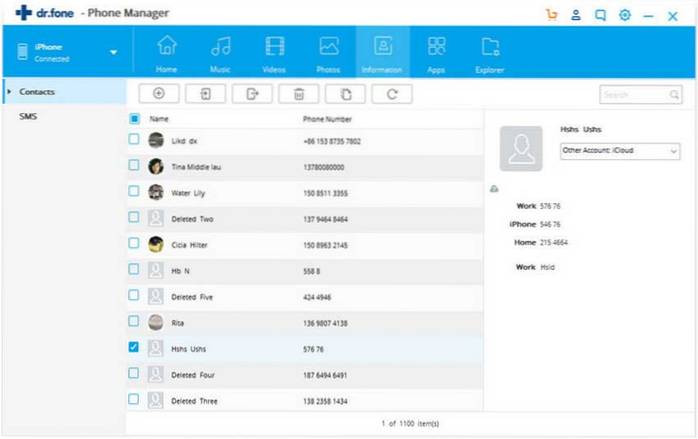Uncheck the Hshs Ushs contact checkbox

(x=135, y=347)
